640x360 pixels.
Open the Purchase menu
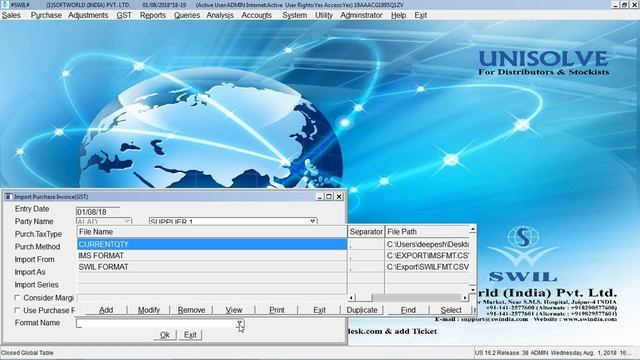pyautogui.click(x=46, y=15)
